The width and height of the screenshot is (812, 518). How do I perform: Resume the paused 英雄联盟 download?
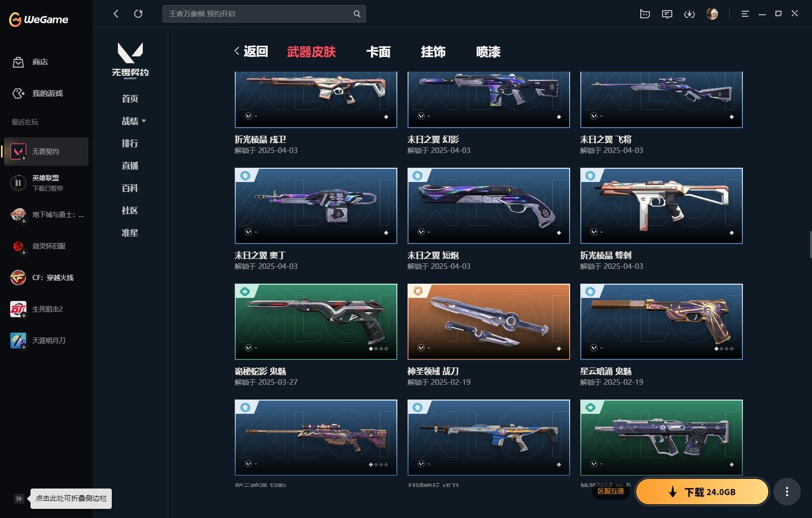pyautogui.click(x=18, y=183)
